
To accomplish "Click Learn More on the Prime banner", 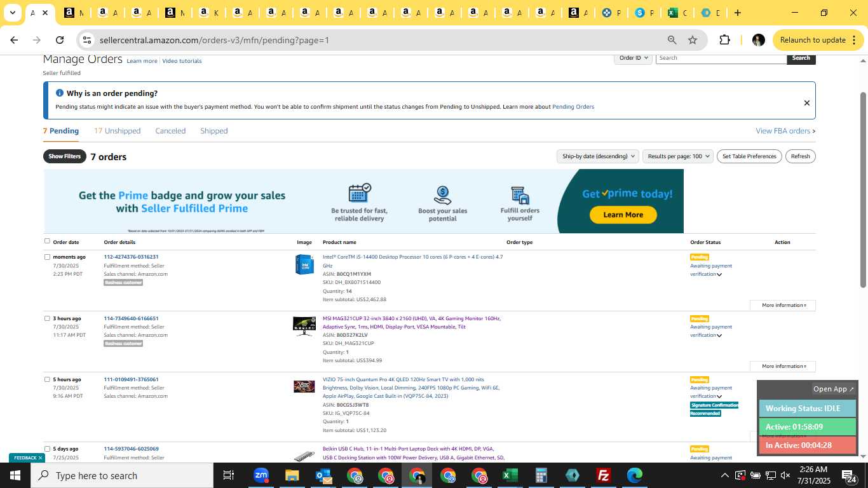I will pyautogui.click(x=623, y=215).
